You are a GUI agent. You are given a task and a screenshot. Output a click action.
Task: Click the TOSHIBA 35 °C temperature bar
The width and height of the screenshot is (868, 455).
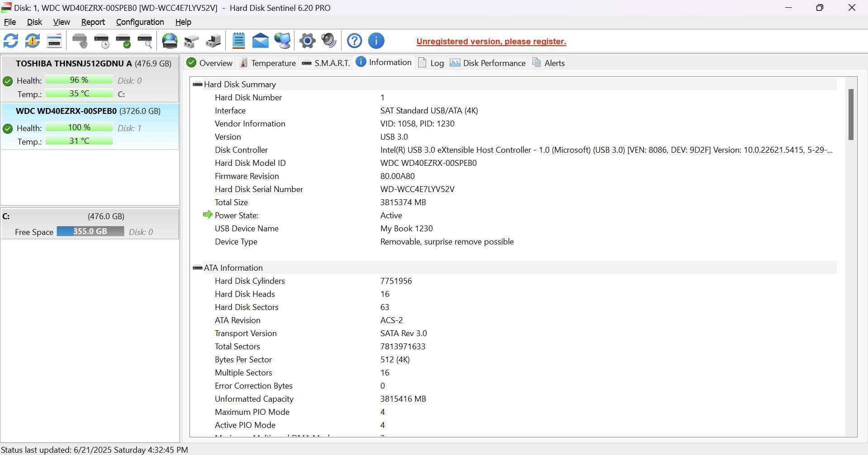[79, 94]
